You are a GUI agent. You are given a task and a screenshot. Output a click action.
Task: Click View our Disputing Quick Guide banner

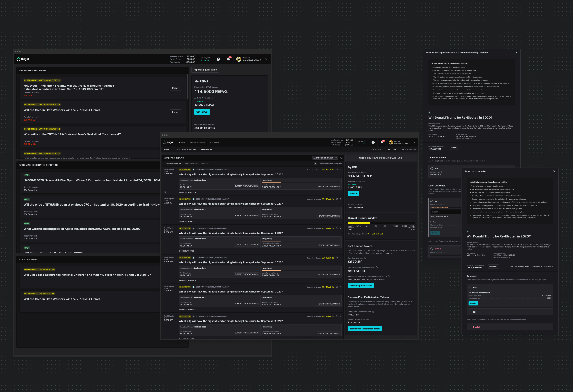pyautogui.click(x=381, y=158)
